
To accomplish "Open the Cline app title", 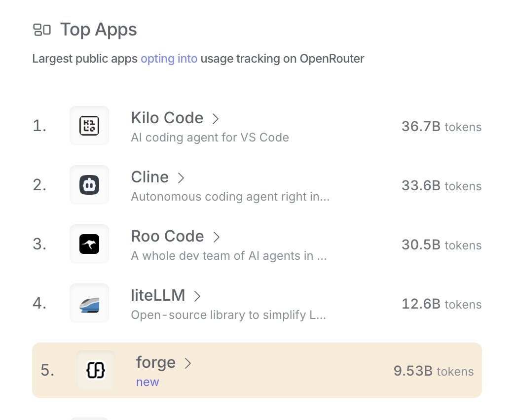I will click(149, 177).
